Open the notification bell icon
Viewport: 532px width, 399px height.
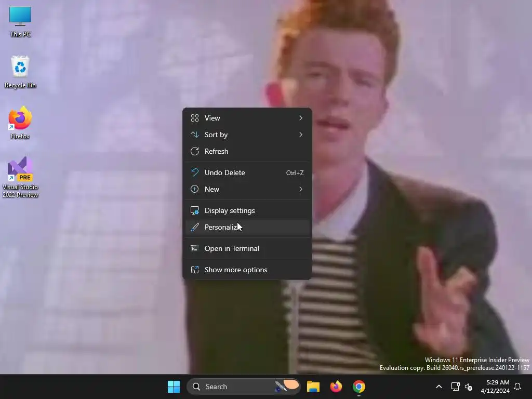(517, 387)
